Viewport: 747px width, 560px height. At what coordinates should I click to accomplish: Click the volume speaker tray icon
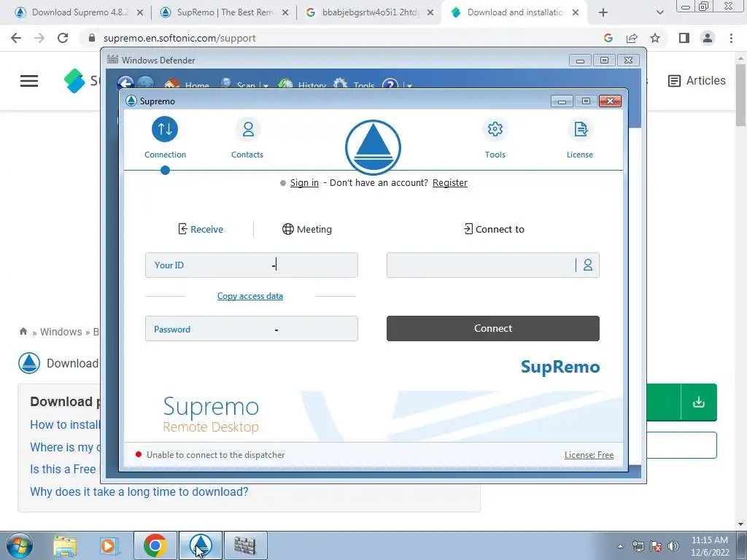point(673,546)
